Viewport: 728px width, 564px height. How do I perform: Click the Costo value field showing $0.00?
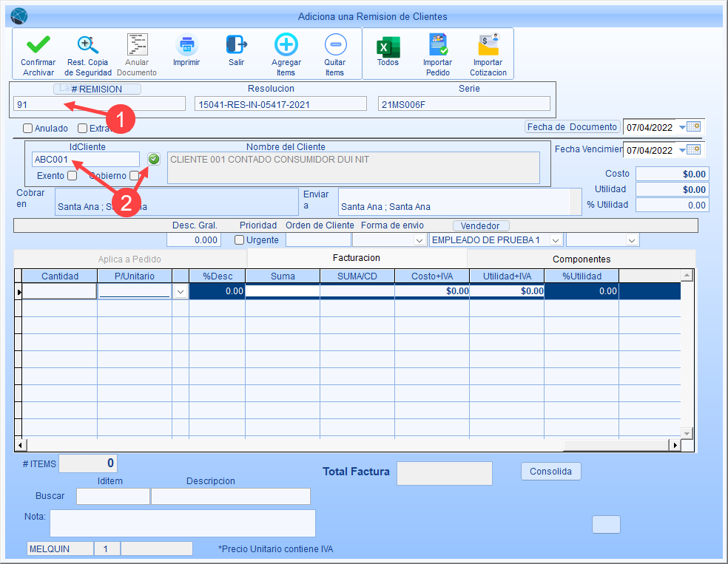pos(672,174)
